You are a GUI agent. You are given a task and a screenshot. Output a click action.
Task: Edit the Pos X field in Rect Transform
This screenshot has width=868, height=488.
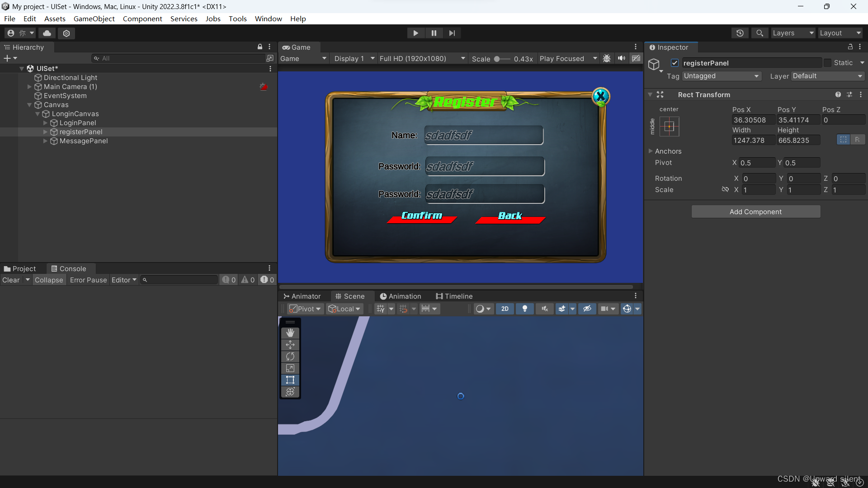752,119
